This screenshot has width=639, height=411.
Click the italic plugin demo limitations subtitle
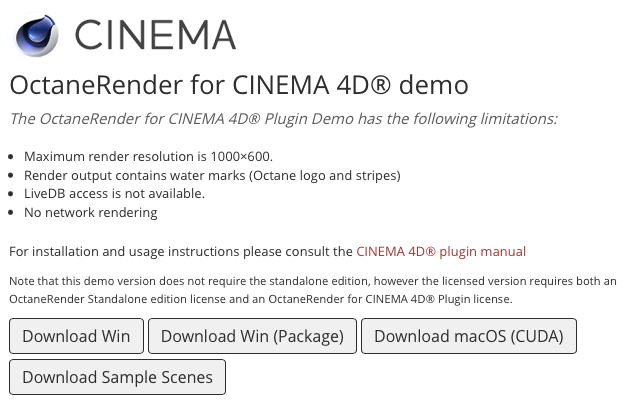pos(283,119)
